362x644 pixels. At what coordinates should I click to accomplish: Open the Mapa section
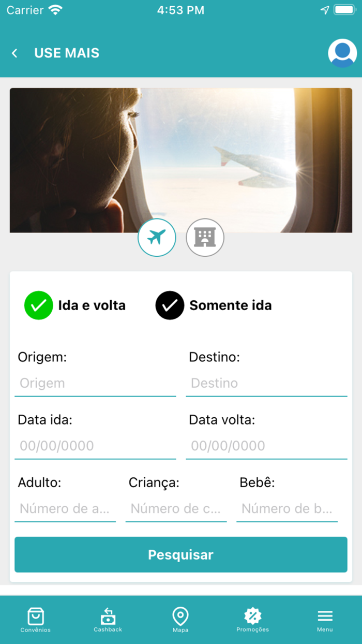click(180, 619)
